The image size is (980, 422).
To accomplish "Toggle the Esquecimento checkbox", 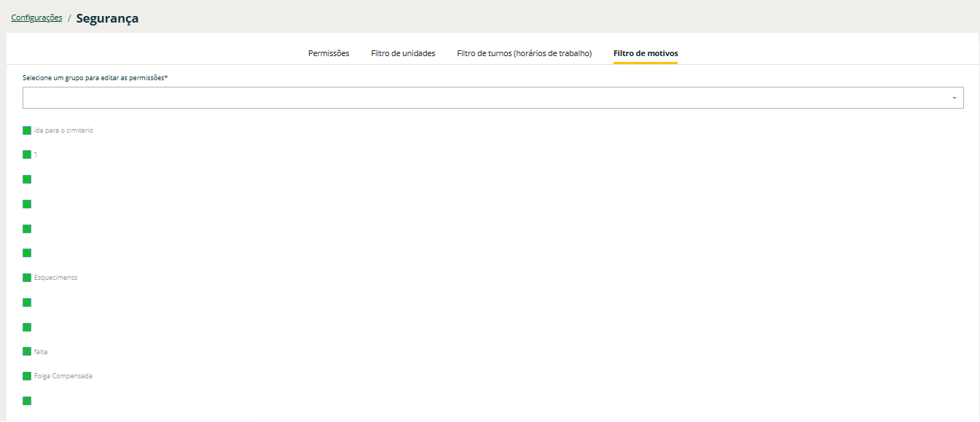I will [x=27, y=278].
